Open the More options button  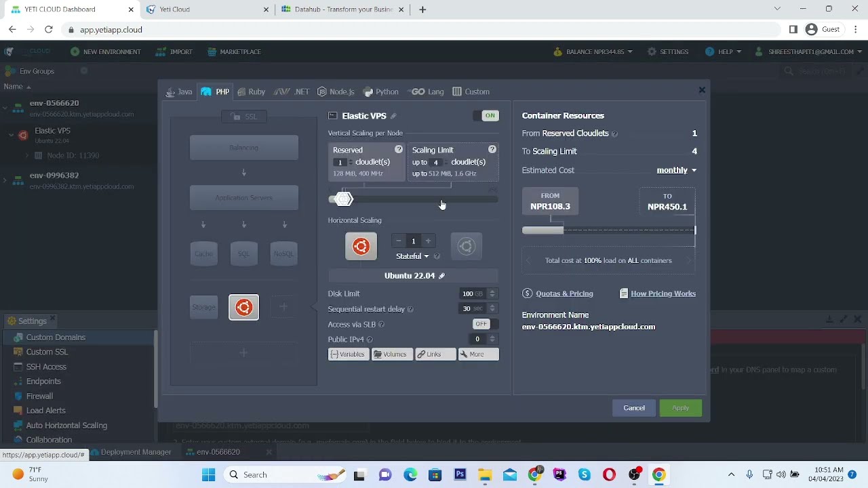pyautogui.click(x=479, y=354)
